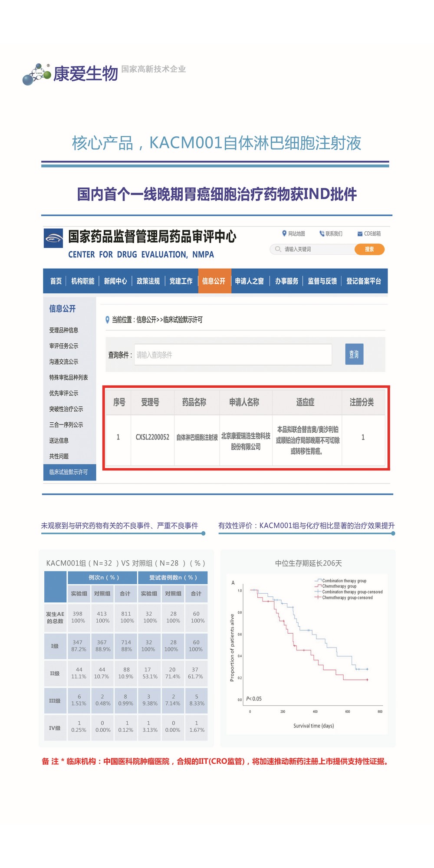This screenshot has width=434, height=868.
Task: Select the highlighted 信息公开 nav tab
Action: click(x=214, y=281)
